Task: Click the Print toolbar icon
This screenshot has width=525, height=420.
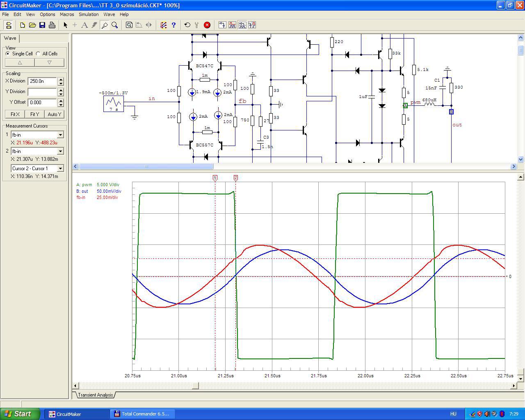Action: click(x=52, y=25)
